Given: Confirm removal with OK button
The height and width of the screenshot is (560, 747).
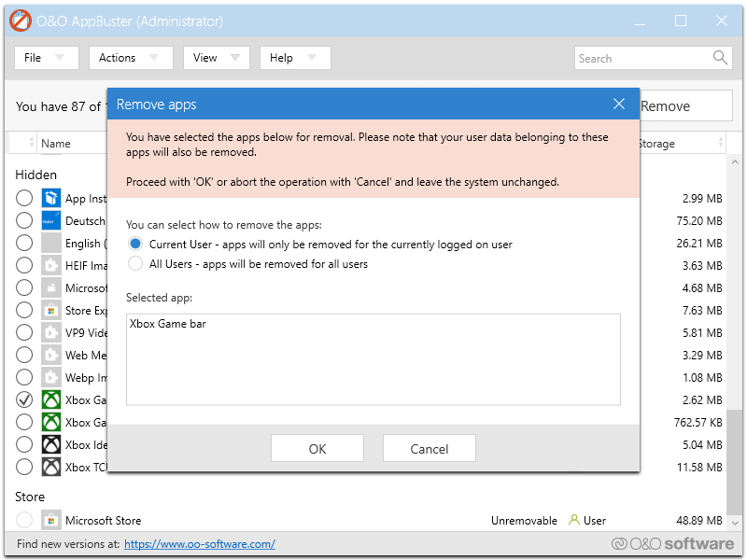Looking at the screenshot, I should 317,448.
